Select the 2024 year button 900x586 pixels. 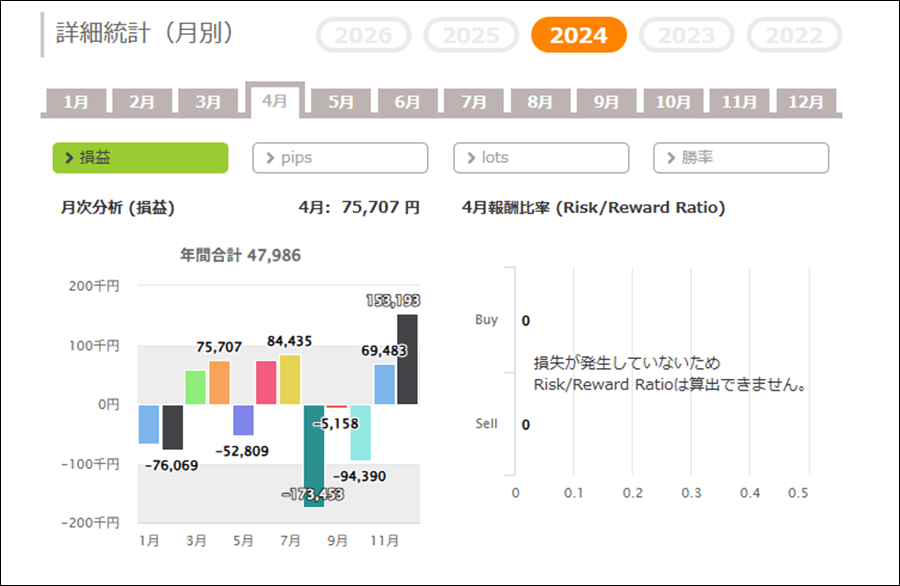coord(578,35)
